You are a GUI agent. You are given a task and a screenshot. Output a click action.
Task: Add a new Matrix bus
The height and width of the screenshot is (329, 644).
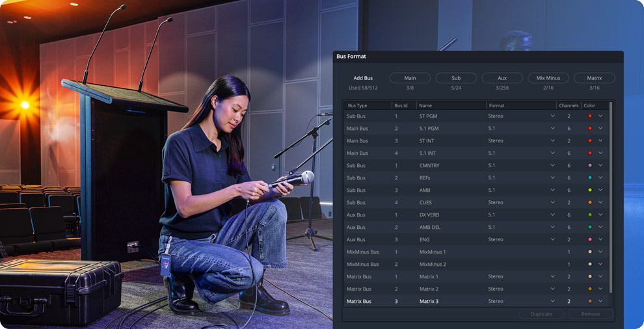[x=594, y=78]
